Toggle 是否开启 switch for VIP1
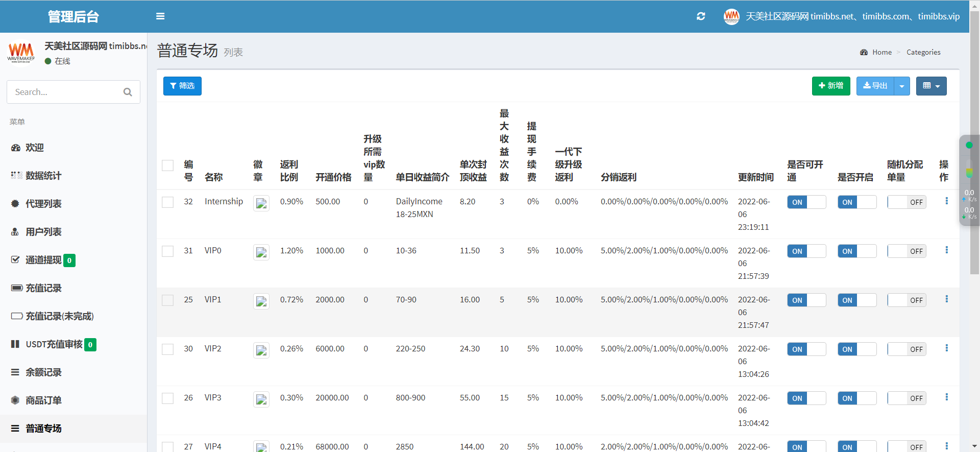 click(x=857, y=300)
